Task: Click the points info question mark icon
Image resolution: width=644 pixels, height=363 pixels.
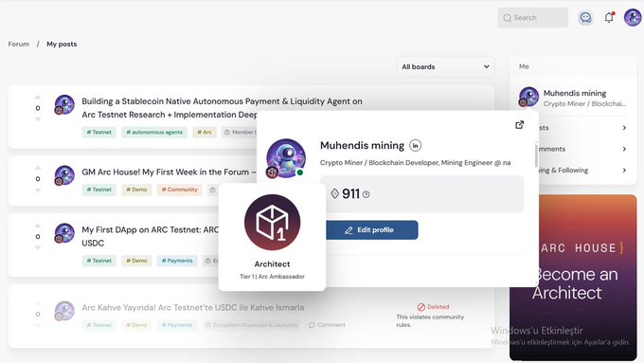Action: (366, 194)
